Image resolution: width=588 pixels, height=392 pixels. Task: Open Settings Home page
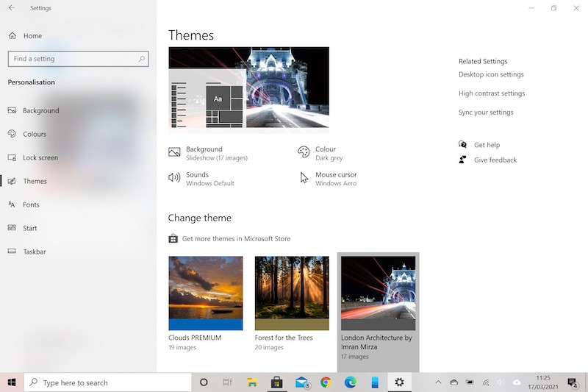(x=25, y=35)
